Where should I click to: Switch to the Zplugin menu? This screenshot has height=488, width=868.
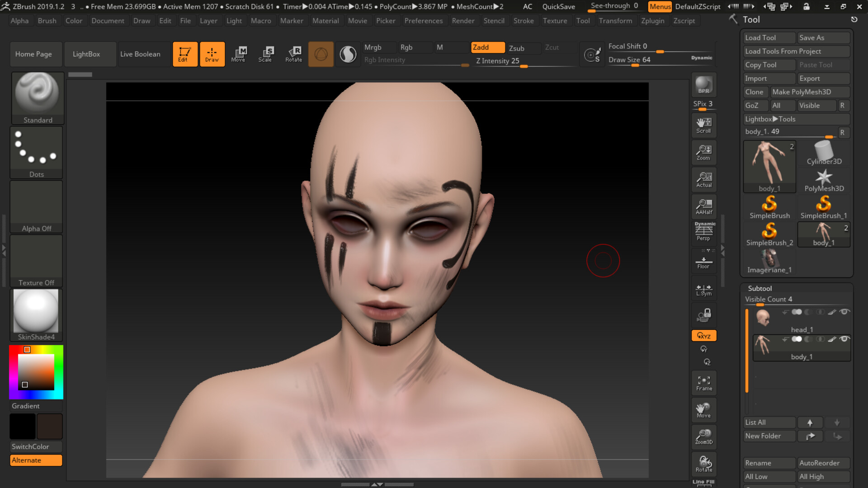(x=653, y=20)
